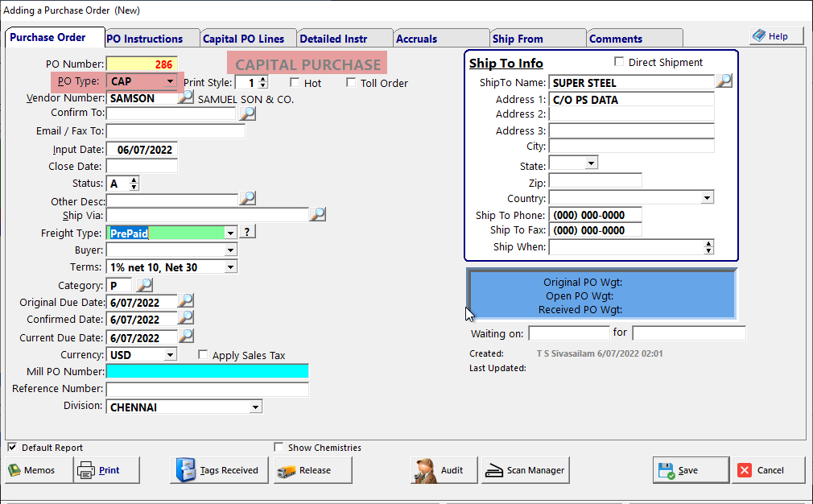Open the Capital PO Lines tab
This screenshot has width=813, height=504.
(244, 39)
